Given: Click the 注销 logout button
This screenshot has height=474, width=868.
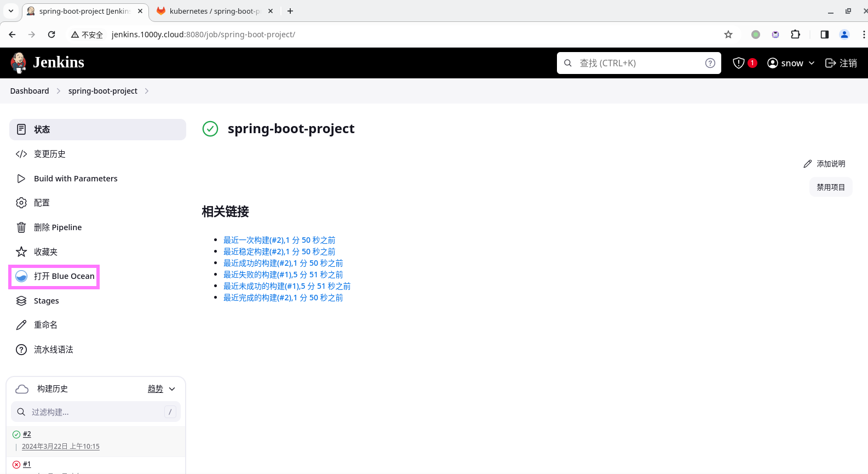Looking at the screenshot, I should (x=841, y=63).
